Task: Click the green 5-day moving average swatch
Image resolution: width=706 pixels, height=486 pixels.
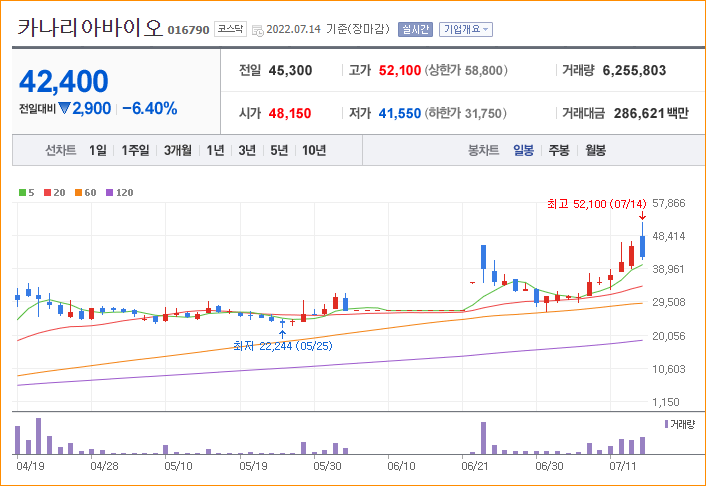Action: [x=23, y=192]
